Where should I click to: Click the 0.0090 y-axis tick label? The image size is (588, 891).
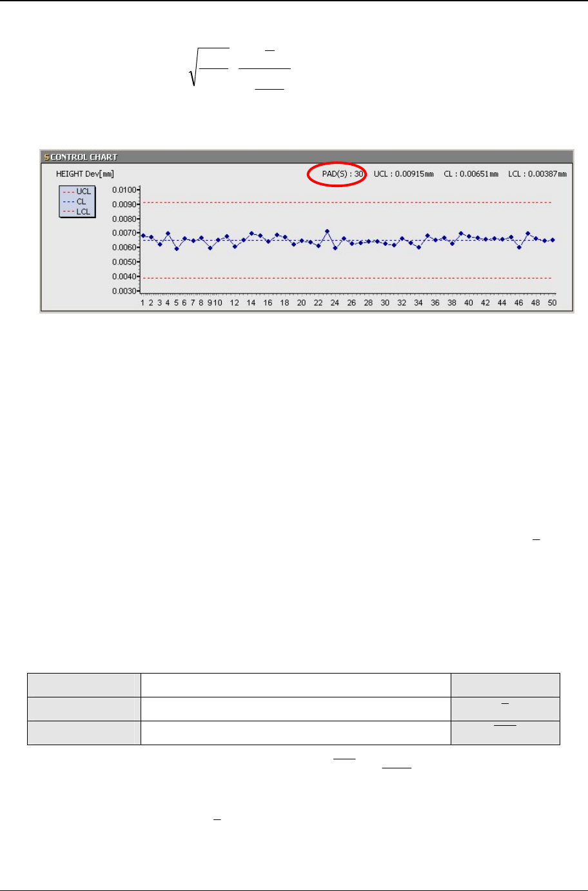pos(124,205)
